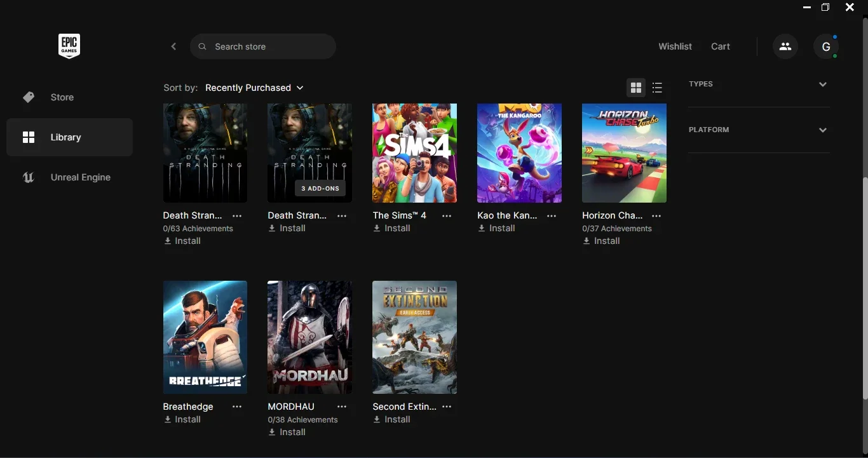Install first Death Stranding with 0/63 achievements
Screen dimensions: 868x458
coord(182,241)
